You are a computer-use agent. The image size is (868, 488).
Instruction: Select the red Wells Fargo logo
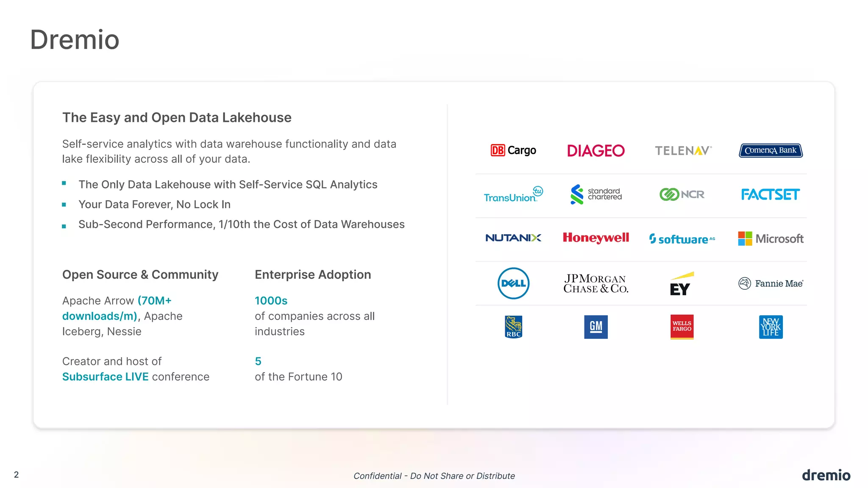[x=682, y=327]
